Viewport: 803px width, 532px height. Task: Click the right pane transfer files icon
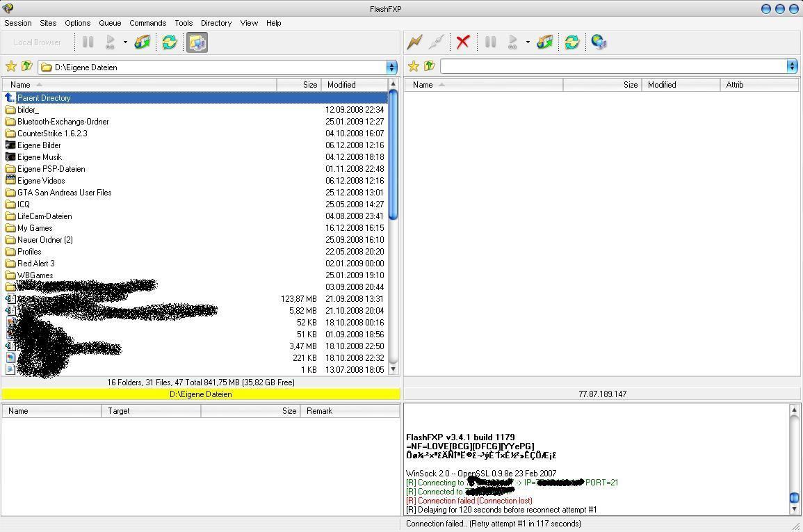[x=545, y=42]
